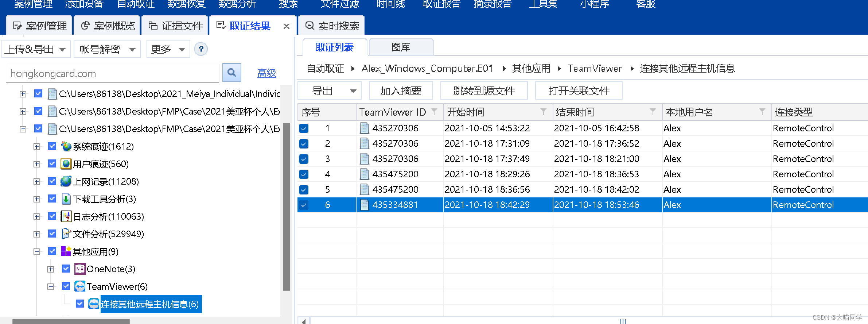
Task: Click the 日志分析 tree icon
Action: pyautogui.click(x=66, y=216)
